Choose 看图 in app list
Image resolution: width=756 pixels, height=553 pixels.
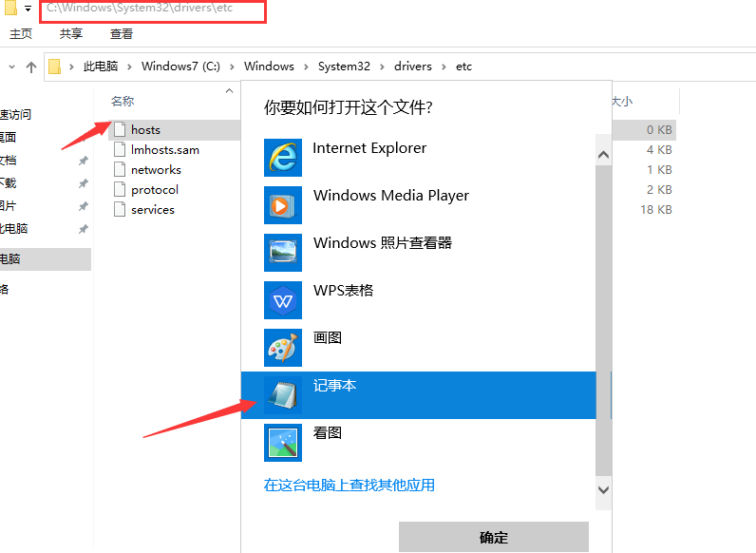point(419,443)
